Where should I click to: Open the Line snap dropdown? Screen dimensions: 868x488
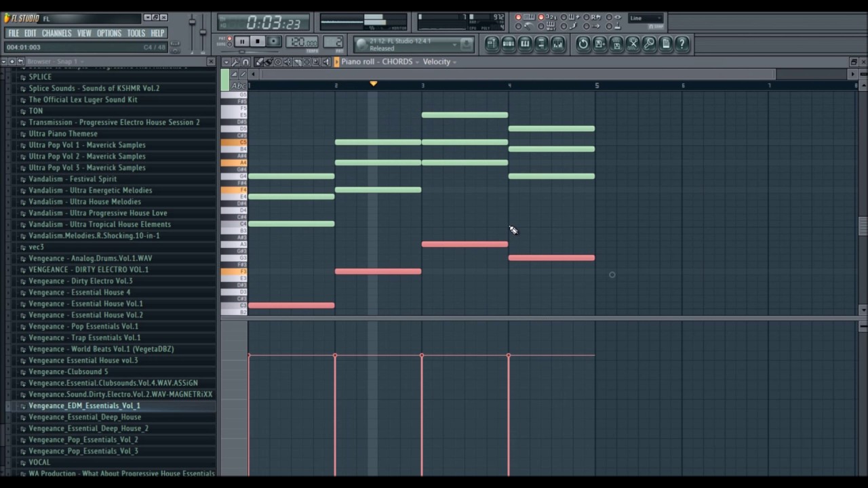click(x=645, y=18)
